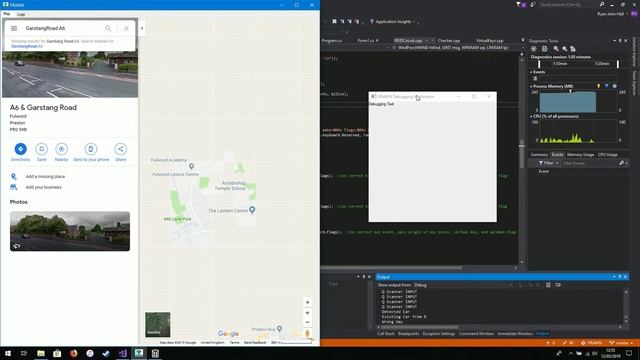This screenshot has width=640, height=360.
Task: Toggle word wrap icon in Output
Action: click(558, 285)
